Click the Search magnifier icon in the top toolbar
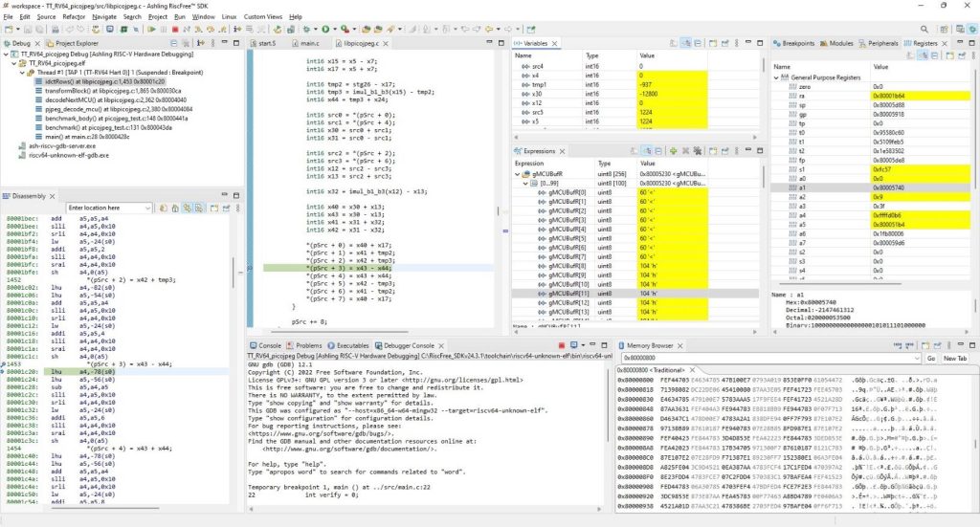Screen dimensions: 980x527 point(924,29)
